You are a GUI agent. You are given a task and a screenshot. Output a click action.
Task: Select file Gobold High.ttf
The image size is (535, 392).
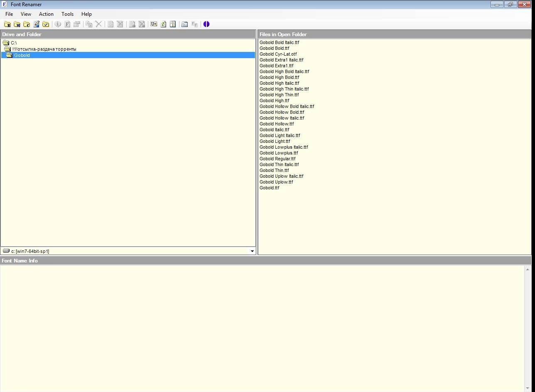274,100
